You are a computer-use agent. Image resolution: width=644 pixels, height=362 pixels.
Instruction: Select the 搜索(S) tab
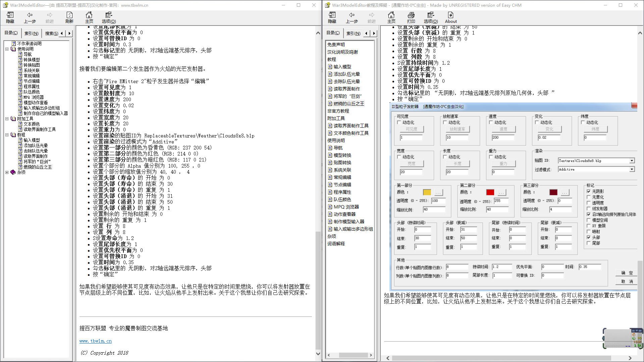[x=51, y=33]
